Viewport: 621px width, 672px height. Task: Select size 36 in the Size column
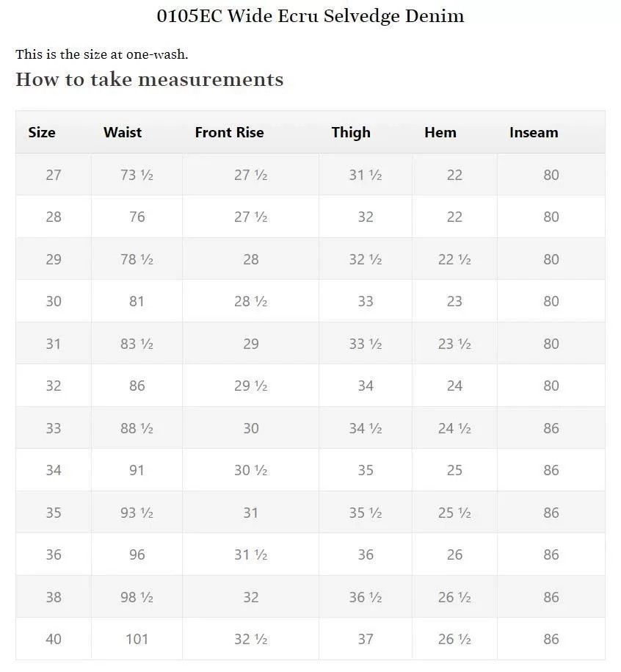tap(54, 554)
